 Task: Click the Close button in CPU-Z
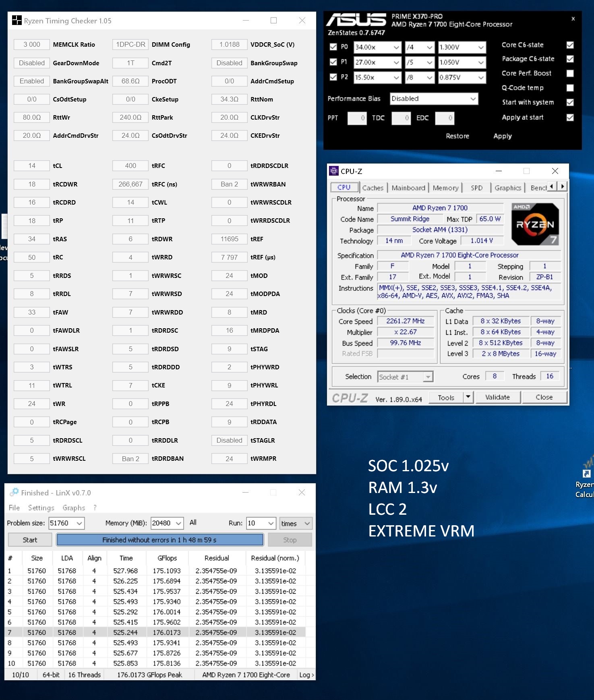[544, 397]
